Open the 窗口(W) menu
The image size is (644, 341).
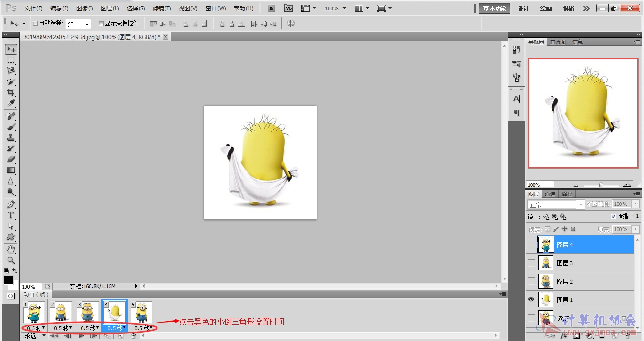pos(216,8)
